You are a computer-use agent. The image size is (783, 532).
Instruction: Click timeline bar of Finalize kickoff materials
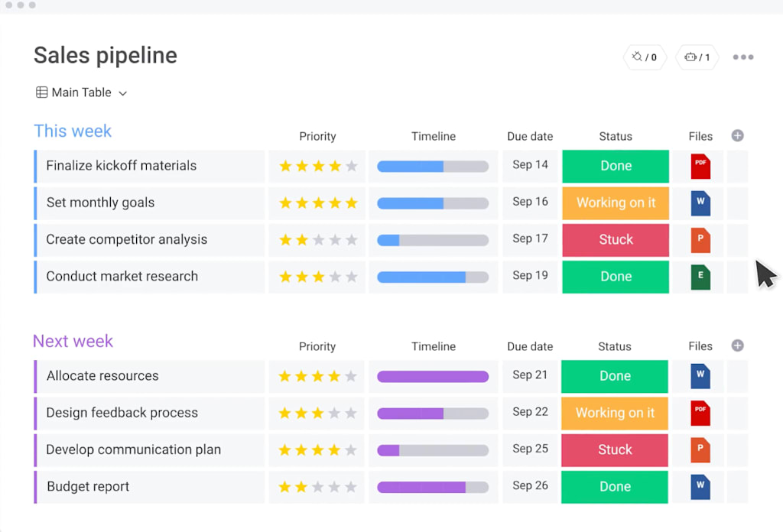433,166
